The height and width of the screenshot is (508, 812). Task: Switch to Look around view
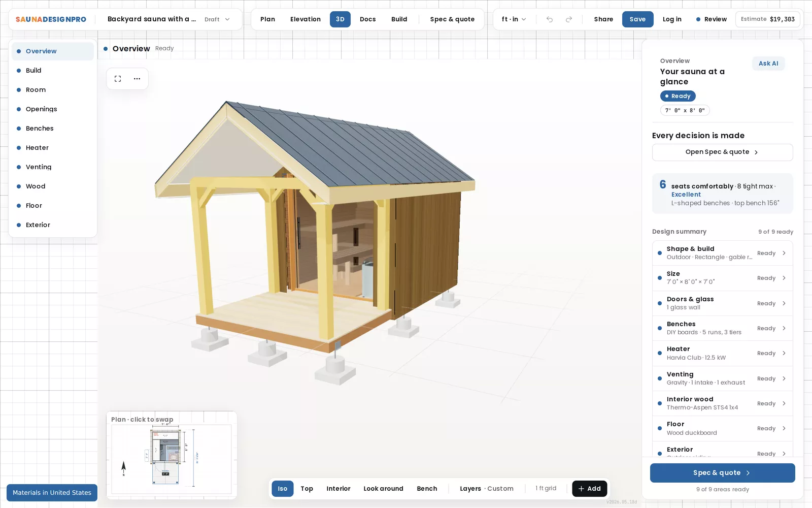pos(383,489)
